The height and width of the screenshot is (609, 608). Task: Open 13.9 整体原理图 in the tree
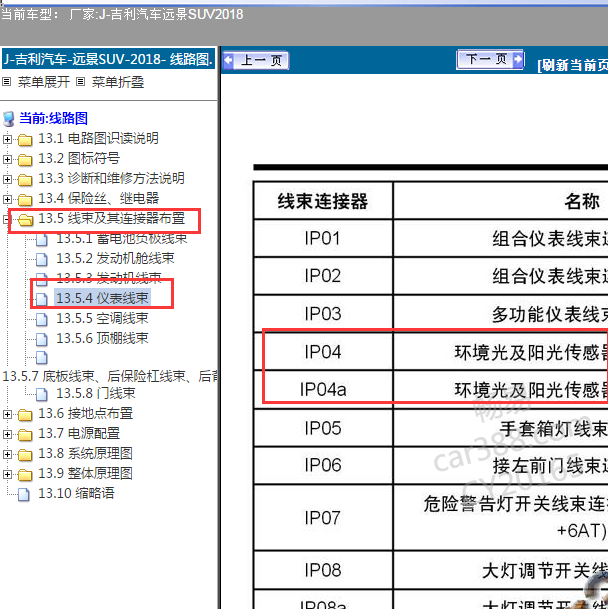[x=85, y=473]
